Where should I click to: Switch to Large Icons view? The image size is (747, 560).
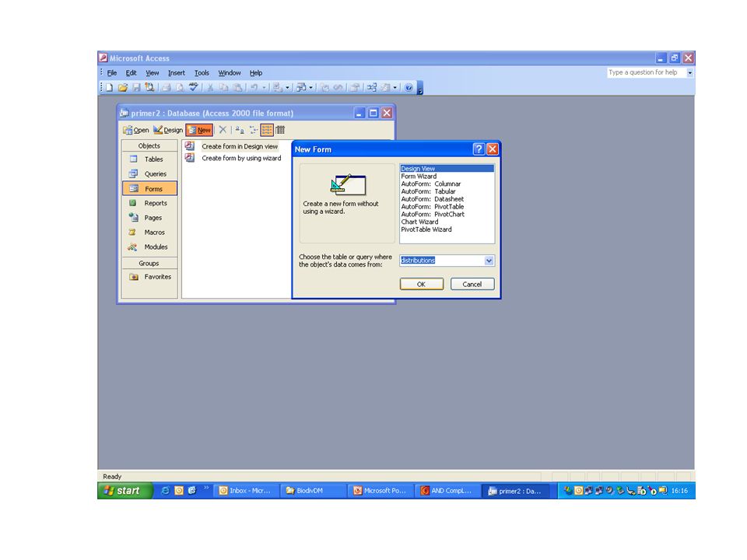click(x=240, y=130)
